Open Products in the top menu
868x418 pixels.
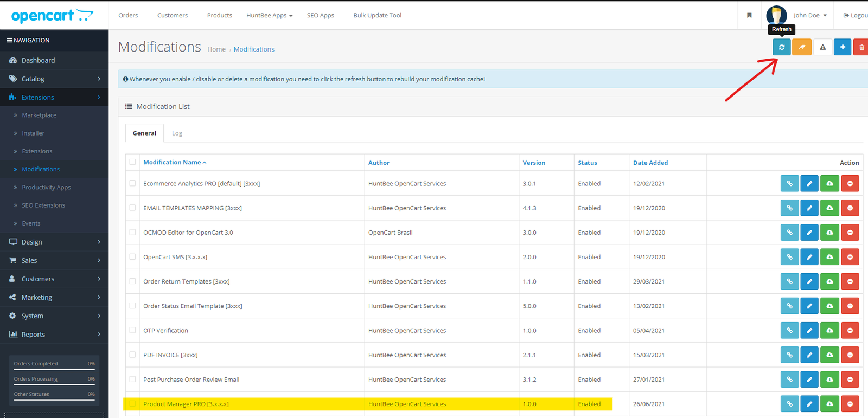220,15
